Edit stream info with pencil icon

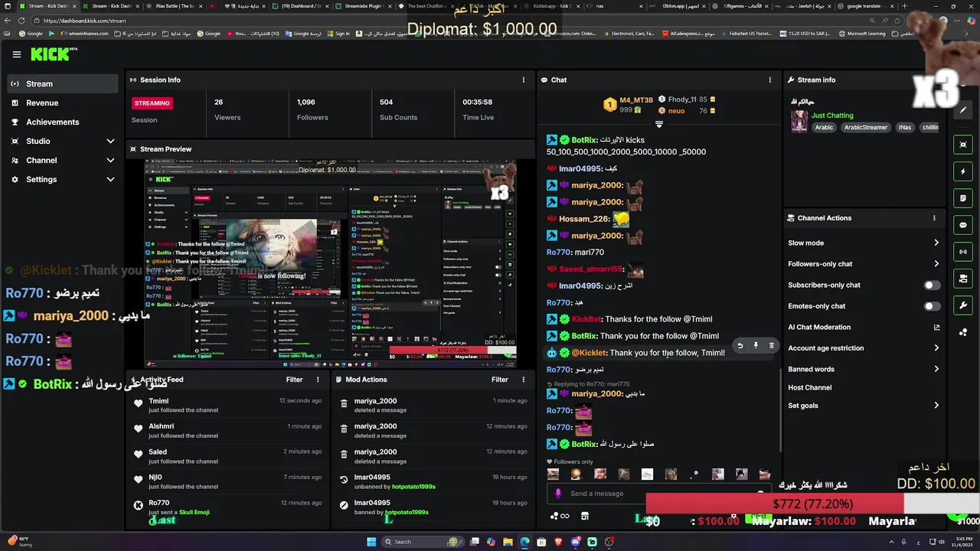[x=963, y=109]
